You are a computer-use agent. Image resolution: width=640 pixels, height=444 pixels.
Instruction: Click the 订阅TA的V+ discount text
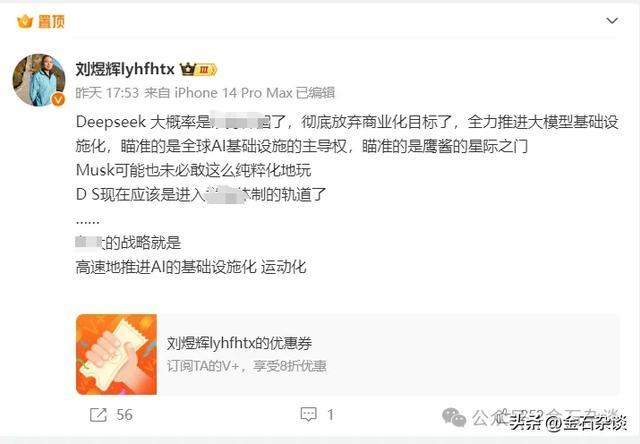[247, 366]
